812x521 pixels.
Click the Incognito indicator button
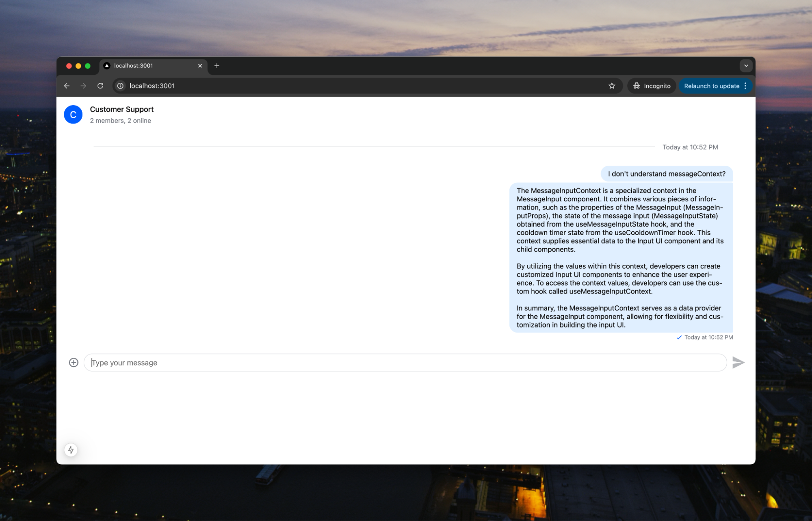652,86
